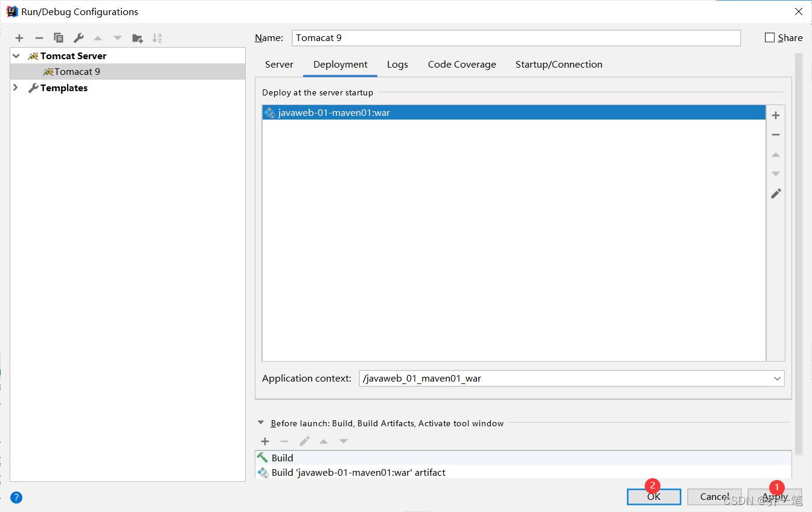Open Application context dropdown arrow
The image size is (812, 512).
click(777, 379)
